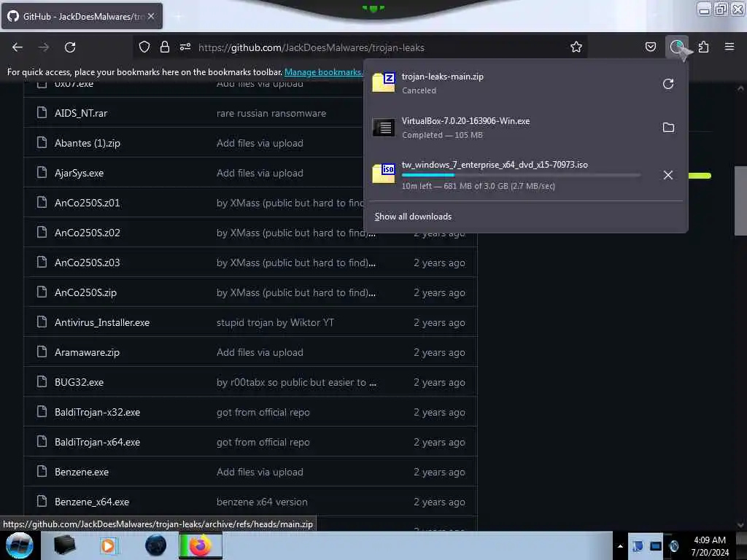Click scrollbar down arrow at page bottom
Viewport: 747px width, 560px height.
[x=740, y=525]
